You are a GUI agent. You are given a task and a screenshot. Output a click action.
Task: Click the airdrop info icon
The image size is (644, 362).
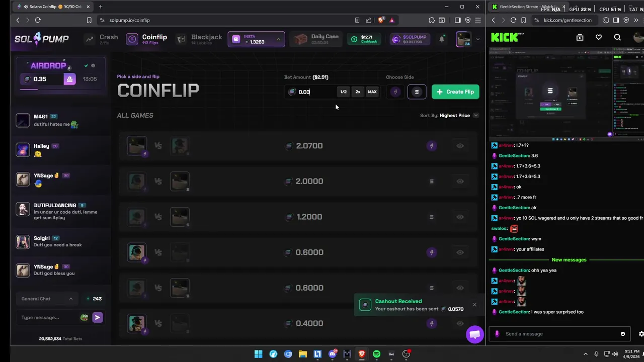93,65
